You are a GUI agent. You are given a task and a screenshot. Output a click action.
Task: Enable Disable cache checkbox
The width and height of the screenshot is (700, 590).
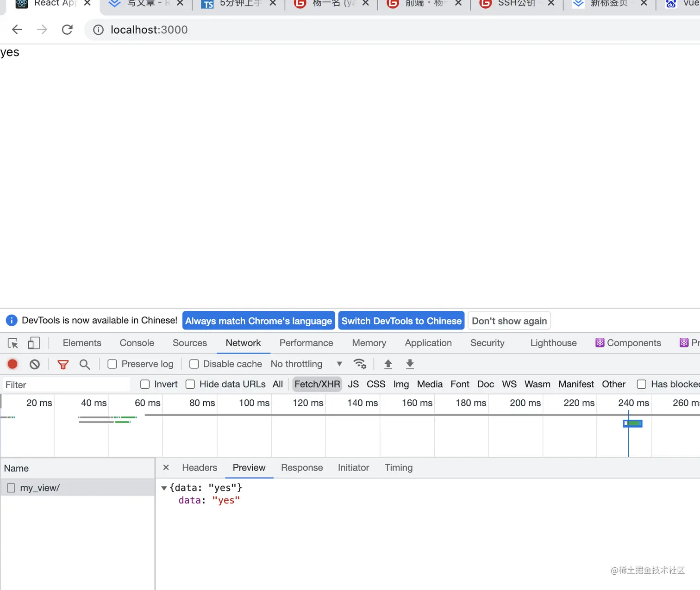[x=194, y=364]
